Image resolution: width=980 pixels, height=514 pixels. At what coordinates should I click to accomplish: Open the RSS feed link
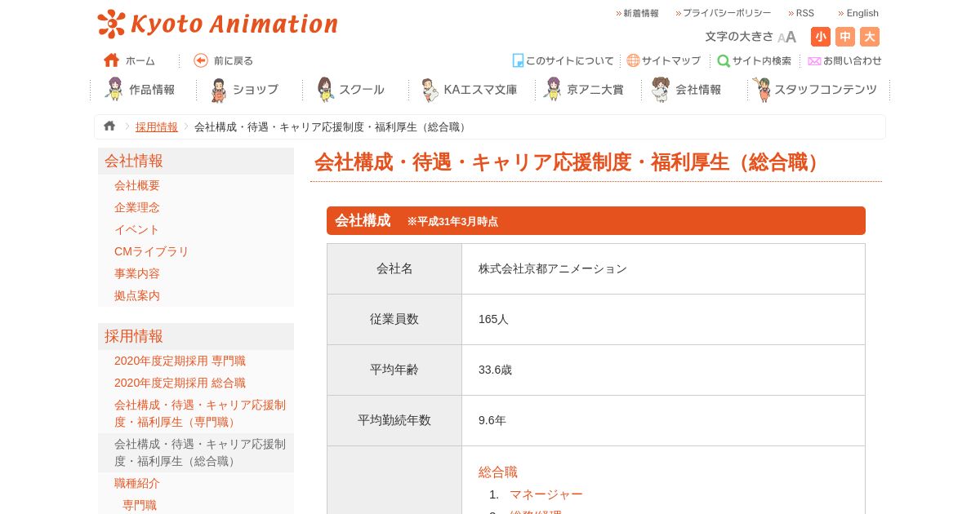(x=801, y=13)
